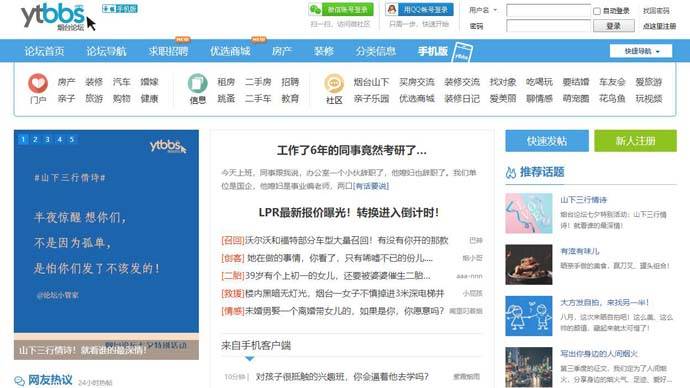690x388 pixels.
Task: Click the green WeChat login button
Action: (341, 9)
